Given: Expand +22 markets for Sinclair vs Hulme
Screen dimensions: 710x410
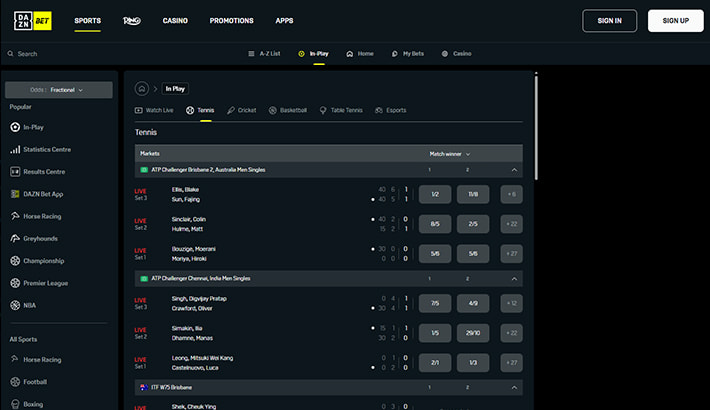Looking at the screenshot, I should click(511, 224).
